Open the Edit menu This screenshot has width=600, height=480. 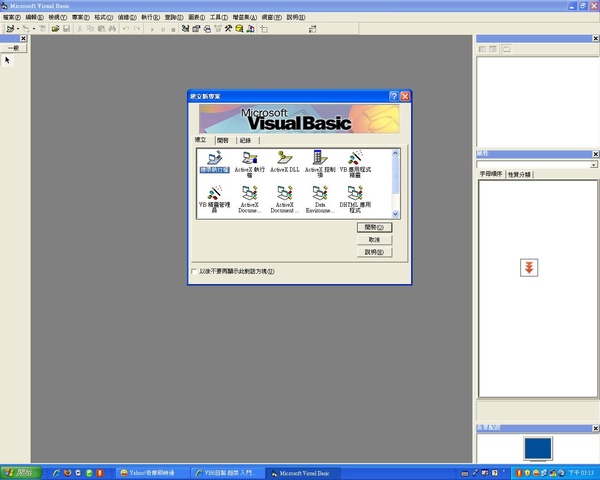point(34,17)
